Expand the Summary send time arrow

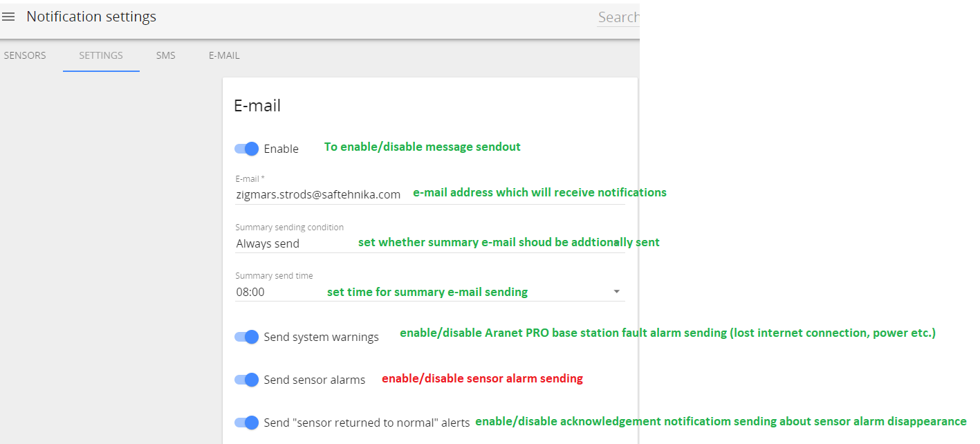[x=616, y=292]
